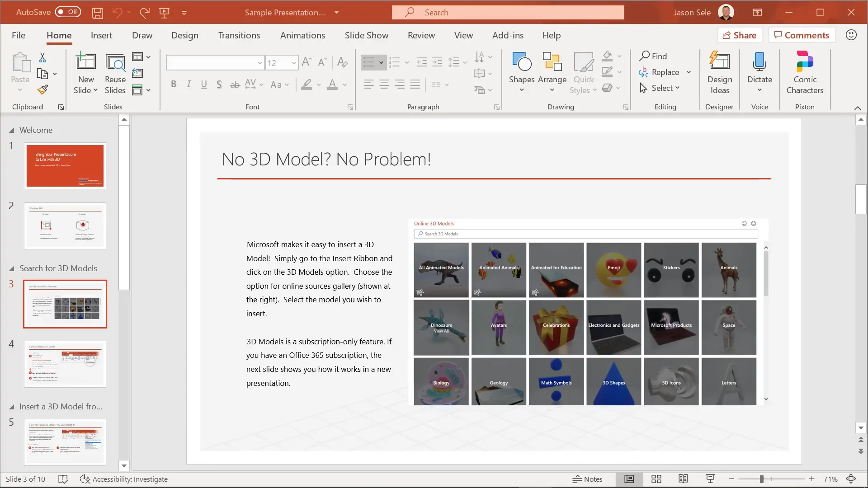868x488 pixels.
Task: Apply text shadow formatting
Action: coord(219,84)
